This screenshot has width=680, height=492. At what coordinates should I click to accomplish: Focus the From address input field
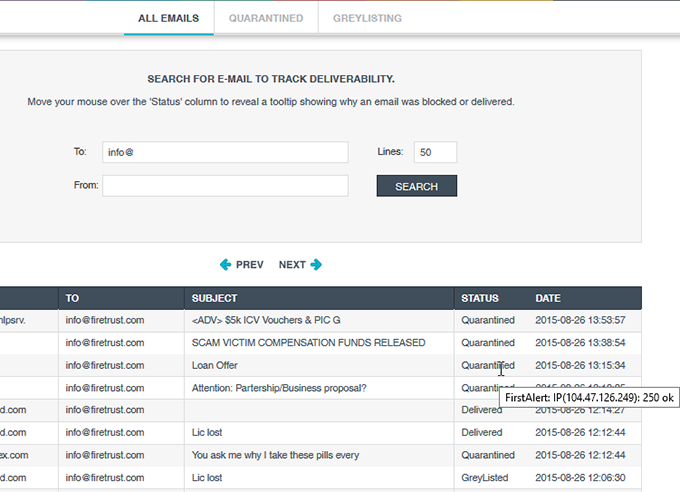click(x=225, y=186)
